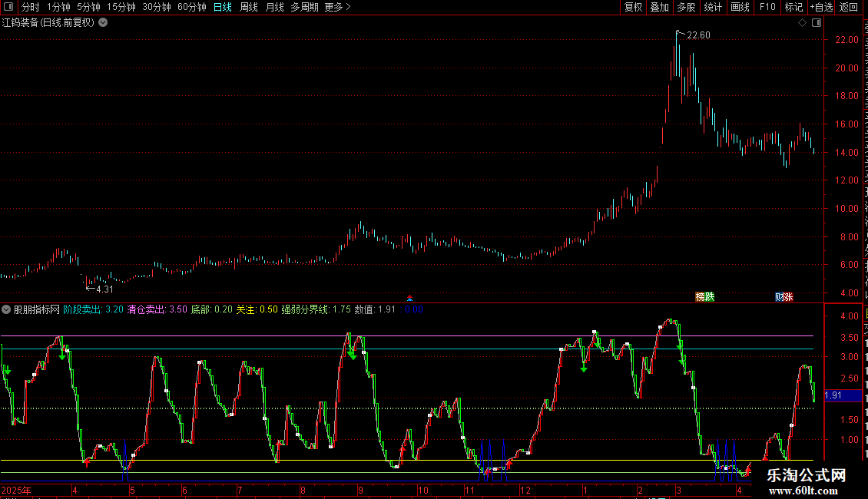Click the 榜跌 info marker
The height and width of the screenshot is (499, 868).
coord(704,297)
